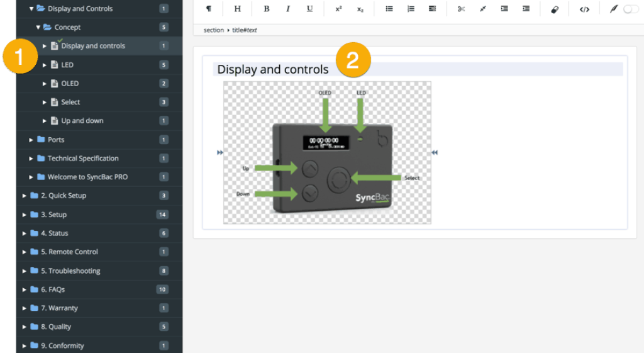The image size is (644, 353).
Task: Click 'section' in the breadcrumb path
Action: pyautogui.click(x=213, y=30)
